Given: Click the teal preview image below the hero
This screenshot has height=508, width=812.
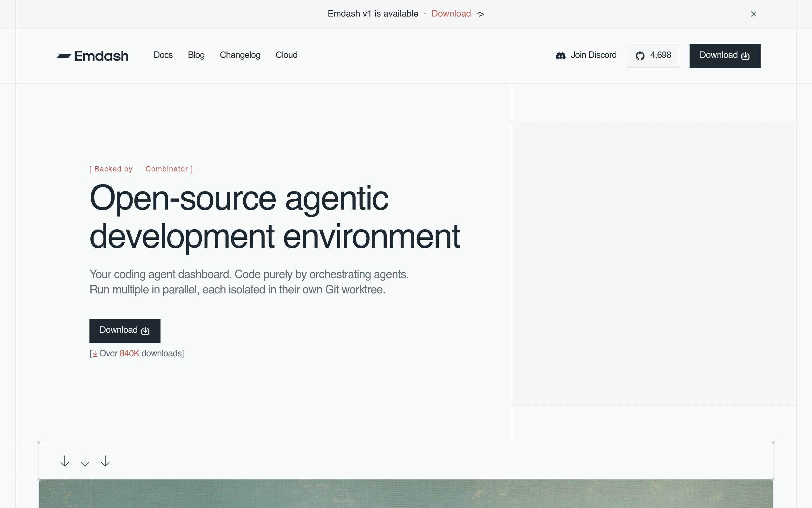Looking at the screenshot, I should click(x=406, y=493).
